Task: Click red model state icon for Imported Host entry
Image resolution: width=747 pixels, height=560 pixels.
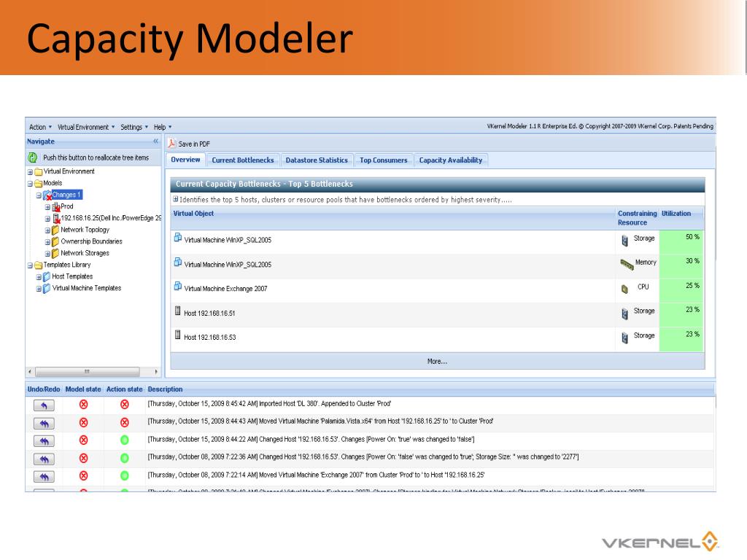Action: tap(83, 404)
